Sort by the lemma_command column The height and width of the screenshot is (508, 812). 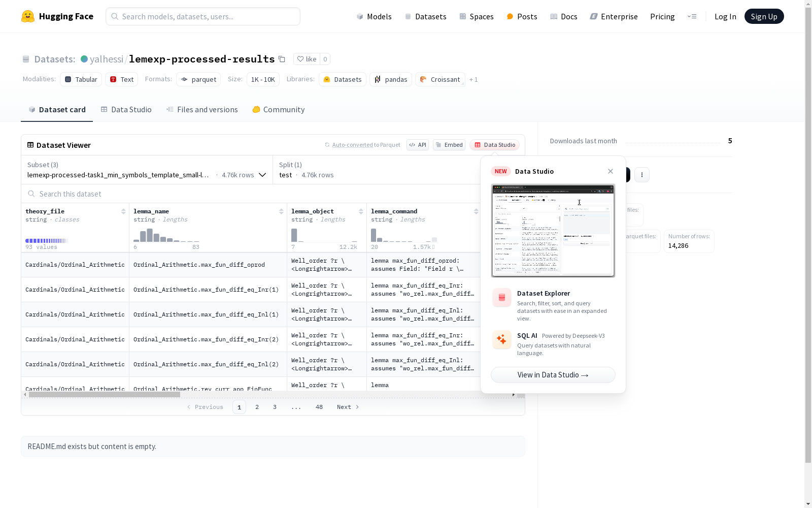(476, 211)
